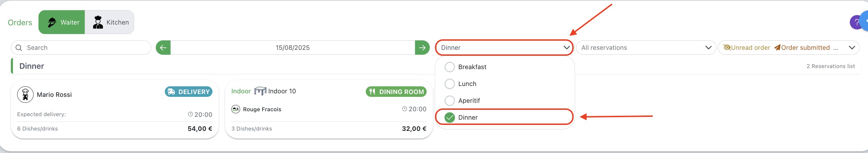Image resolution: width=868 pixels, height=153 pixels.
Task: Click the Unread order crossed-eye icon
Action: click(x=727, y=48)
